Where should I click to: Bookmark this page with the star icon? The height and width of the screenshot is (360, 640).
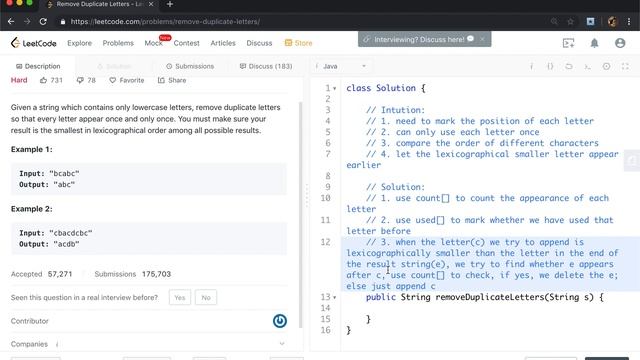point(571,21)
